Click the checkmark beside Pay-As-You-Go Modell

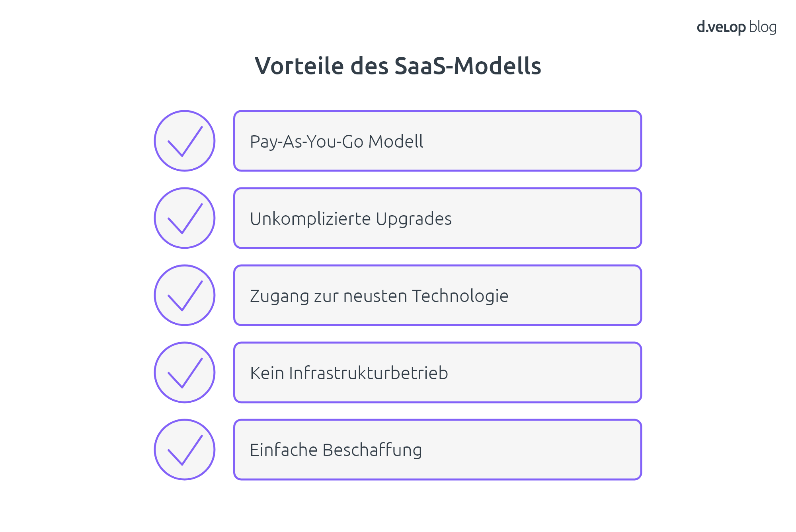[185, 141]
